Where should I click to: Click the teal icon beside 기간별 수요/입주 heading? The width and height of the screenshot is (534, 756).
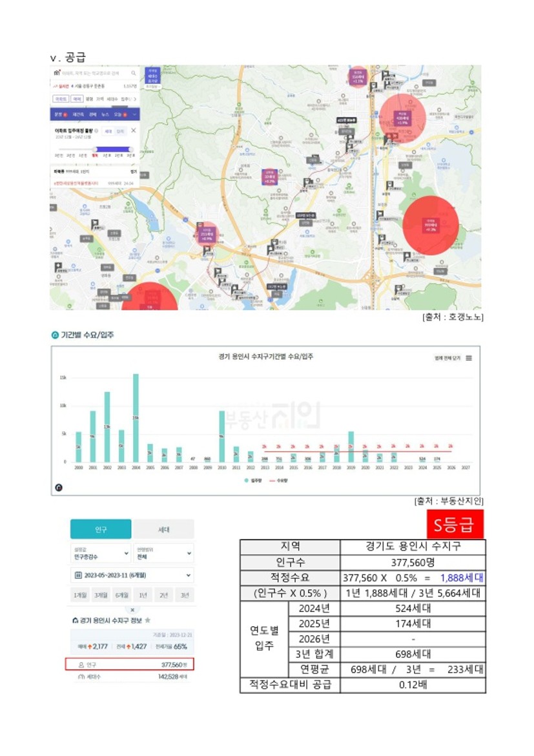(55, 335)
